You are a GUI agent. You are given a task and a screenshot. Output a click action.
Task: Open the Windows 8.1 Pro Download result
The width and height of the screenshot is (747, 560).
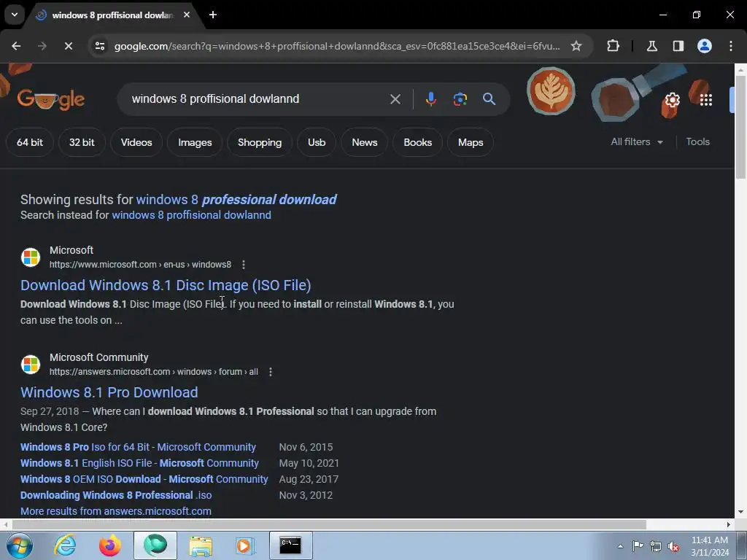[x=109, y=392]
